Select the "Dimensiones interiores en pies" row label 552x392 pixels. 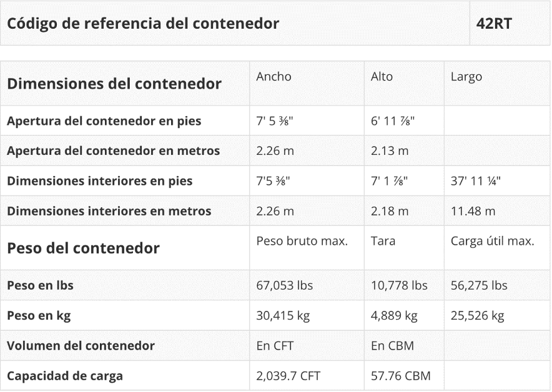point(100,180)
